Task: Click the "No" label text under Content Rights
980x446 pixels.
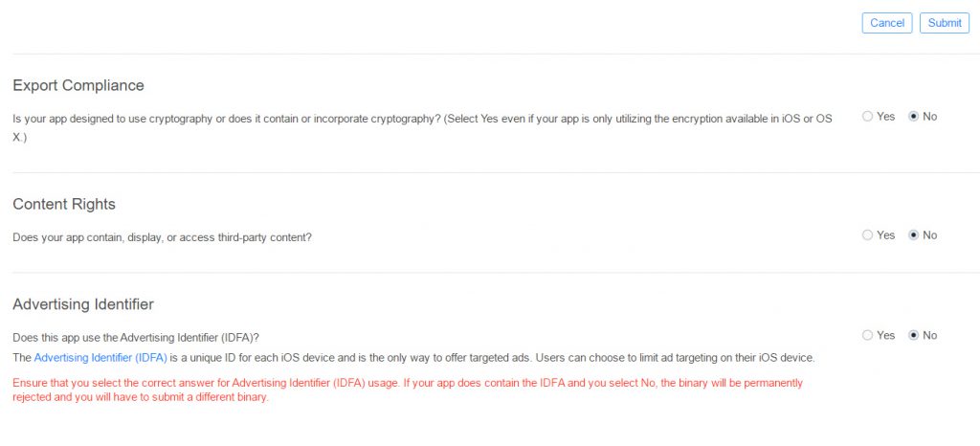Action: (929, 234)
